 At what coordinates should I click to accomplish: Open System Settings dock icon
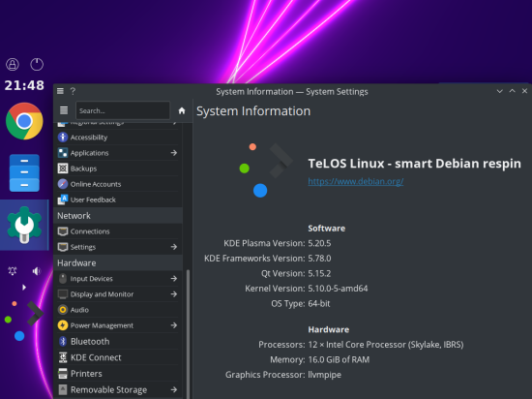click(24, 225)
